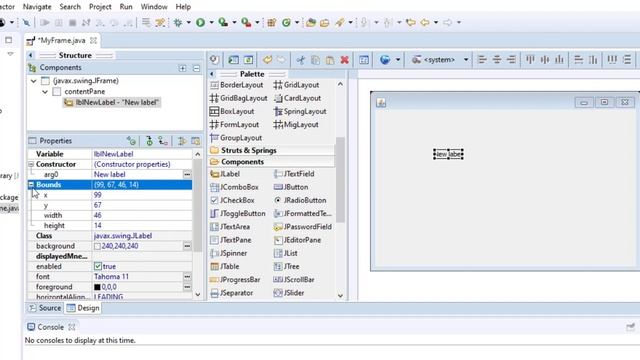The width and height of the screenshot is (640, 360).
Task: Click Collapse All icon in Components panel
Action: coord(196,68)
